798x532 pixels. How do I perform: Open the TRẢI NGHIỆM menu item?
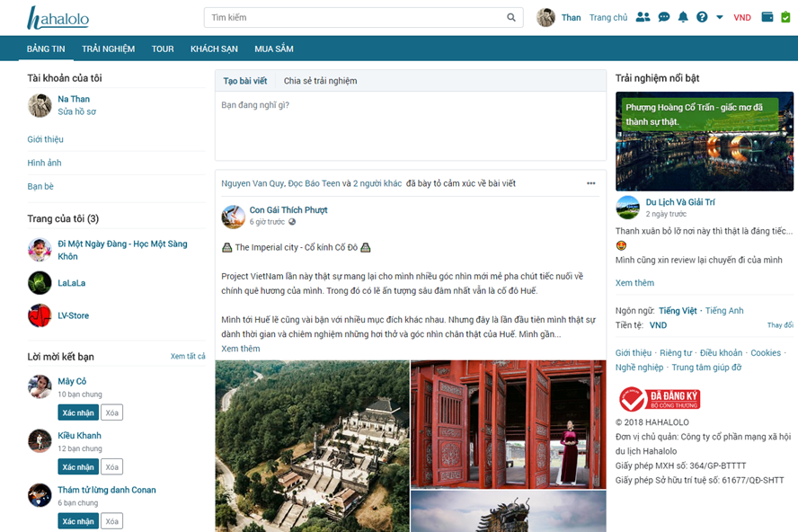click(108, 49)
